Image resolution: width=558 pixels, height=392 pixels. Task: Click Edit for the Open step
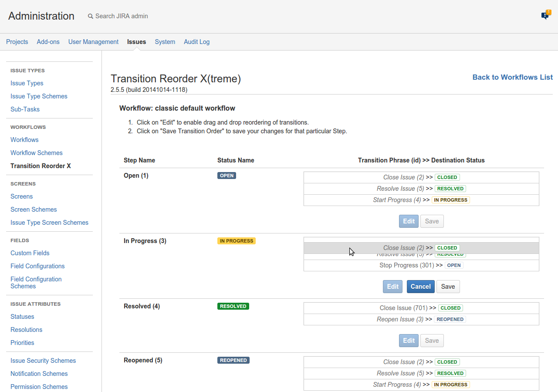pos(409,221)
